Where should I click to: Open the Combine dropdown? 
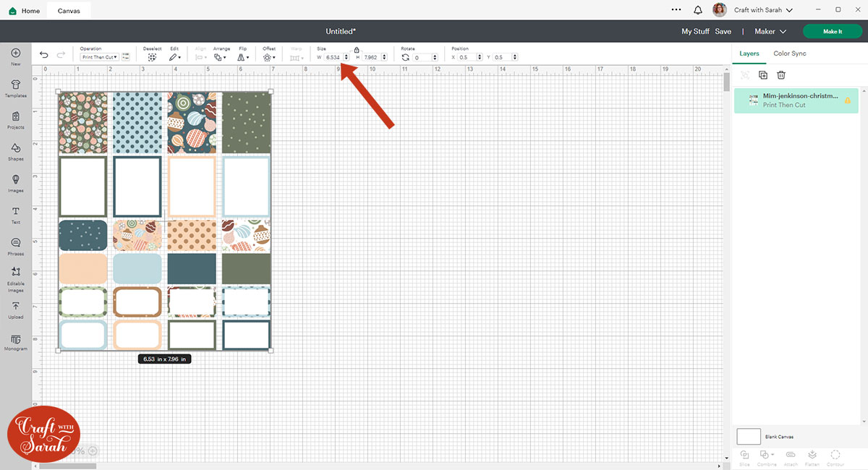(767, 457)
